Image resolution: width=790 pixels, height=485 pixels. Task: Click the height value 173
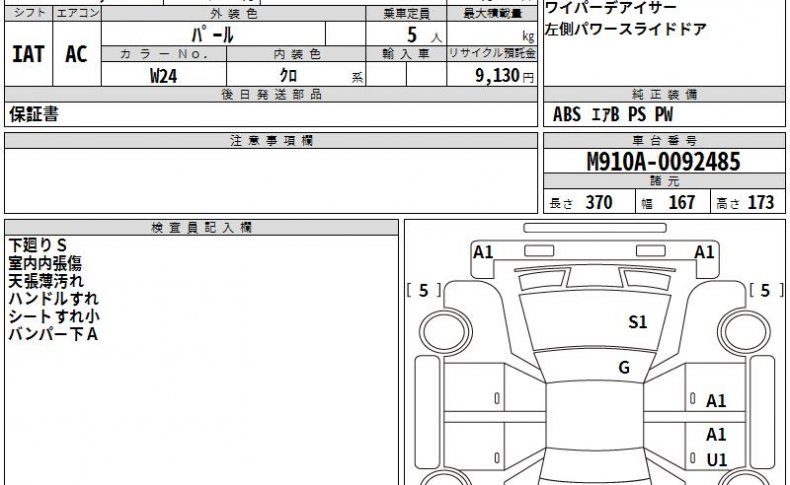point(760,202)
